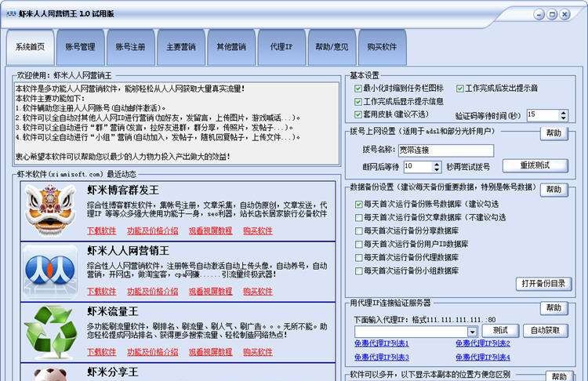Toggle 工作完成后显示提示信息 checkbox
This screenshot has width=588, height=381.
coord(358,102)
